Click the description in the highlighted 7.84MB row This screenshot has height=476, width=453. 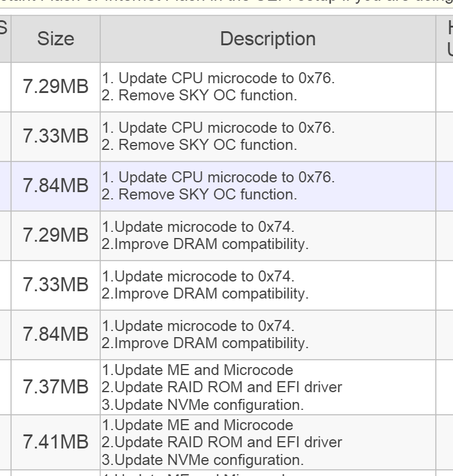click(x=218, y=187)
